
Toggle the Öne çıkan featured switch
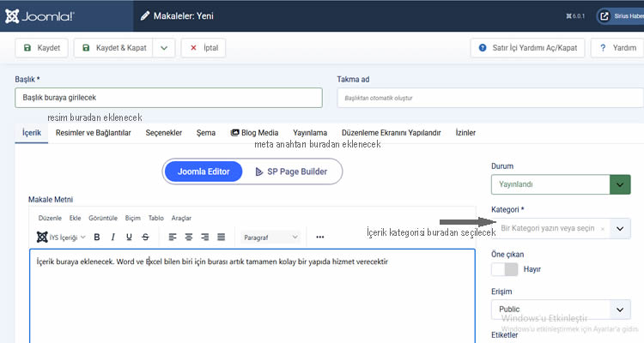pos(504,269)
